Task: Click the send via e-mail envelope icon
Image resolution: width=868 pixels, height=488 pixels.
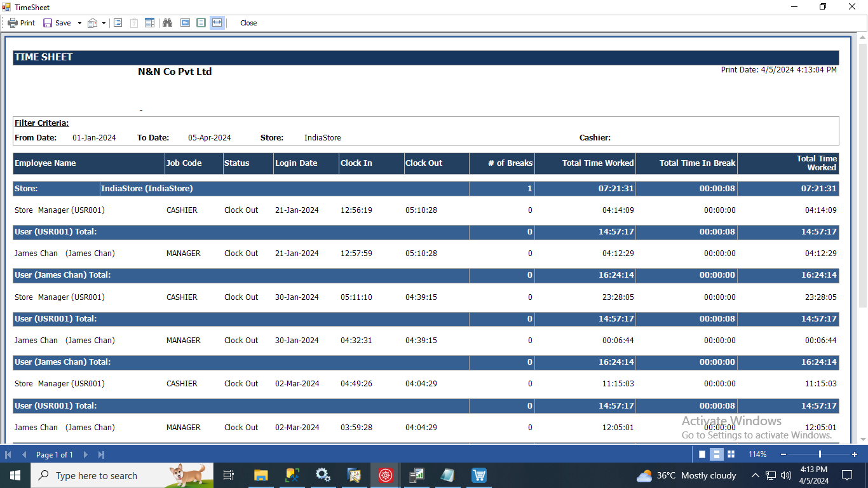Action: (x=93, y=23)
